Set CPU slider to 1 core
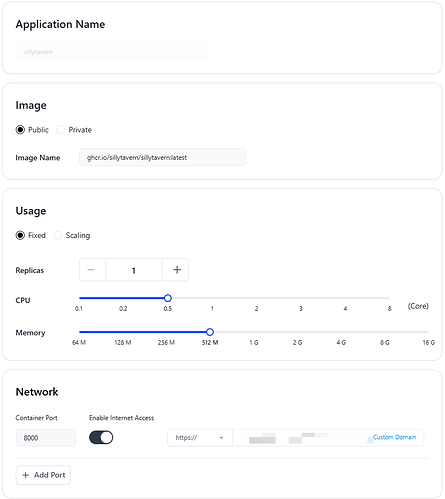 point(212,298)
